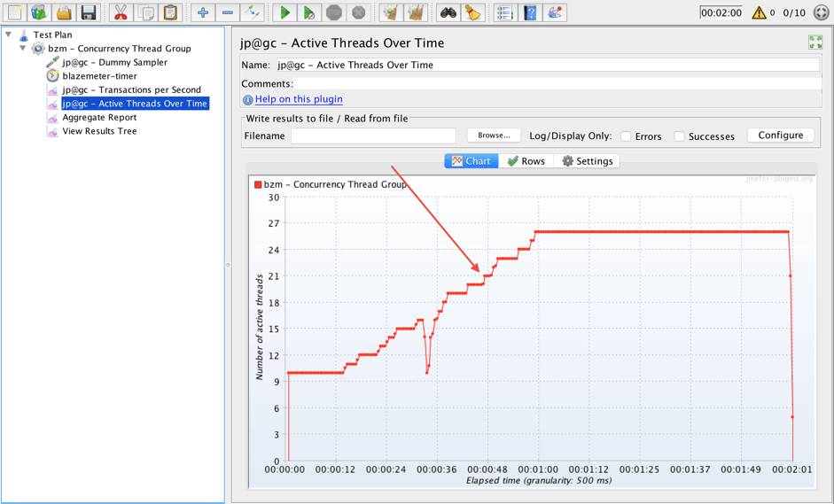
Task: Select blazemeter-timer tree item
Action: click(99, 76)
